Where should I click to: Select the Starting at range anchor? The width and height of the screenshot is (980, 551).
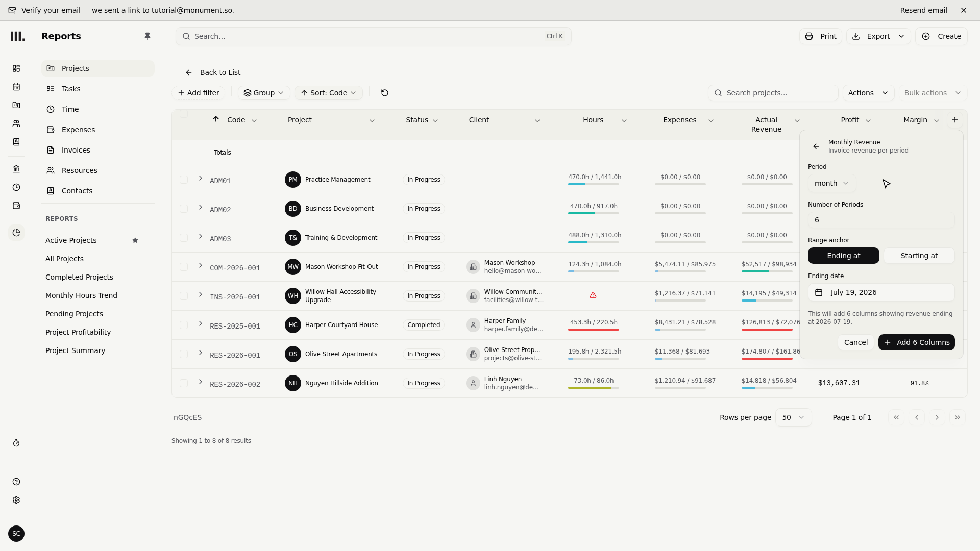point(919,256)
